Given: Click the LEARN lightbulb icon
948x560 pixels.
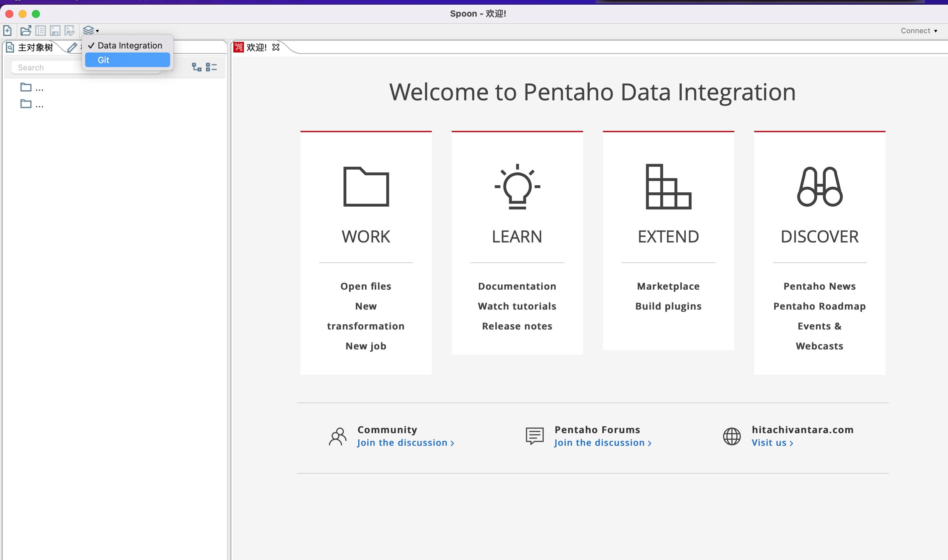Looking at the screenshot, I should [x=517, y=187].
